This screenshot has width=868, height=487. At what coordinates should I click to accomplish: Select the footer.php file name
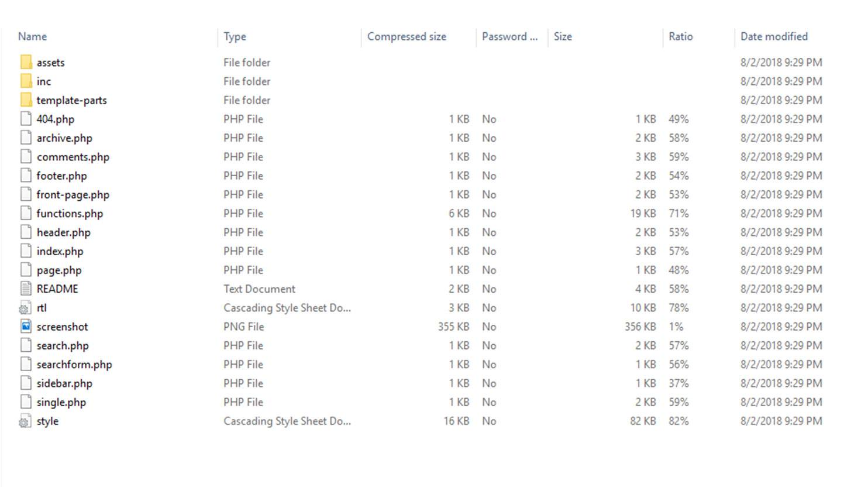point(61,176)
